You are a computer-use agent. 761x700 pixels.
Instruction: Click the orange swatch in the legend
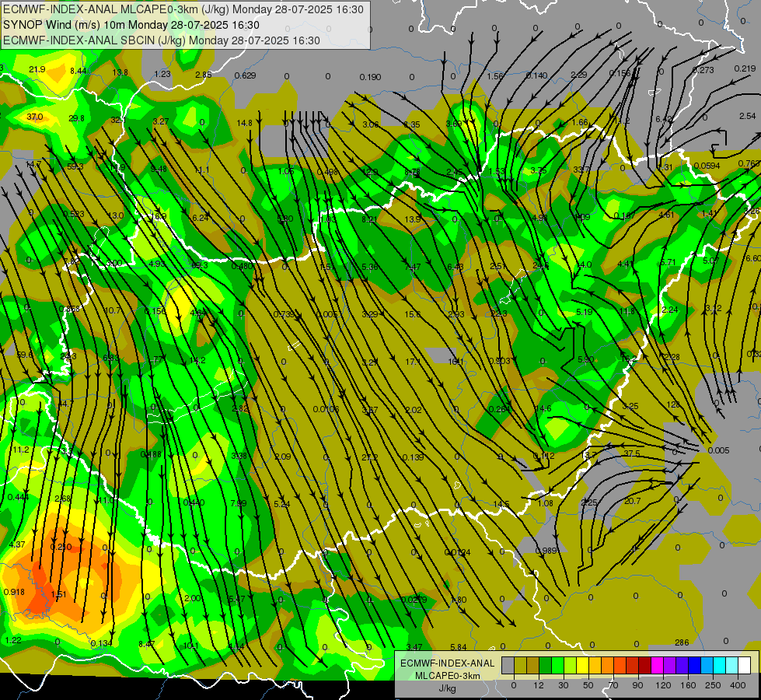pyautogui.click(x=607, y=665)
